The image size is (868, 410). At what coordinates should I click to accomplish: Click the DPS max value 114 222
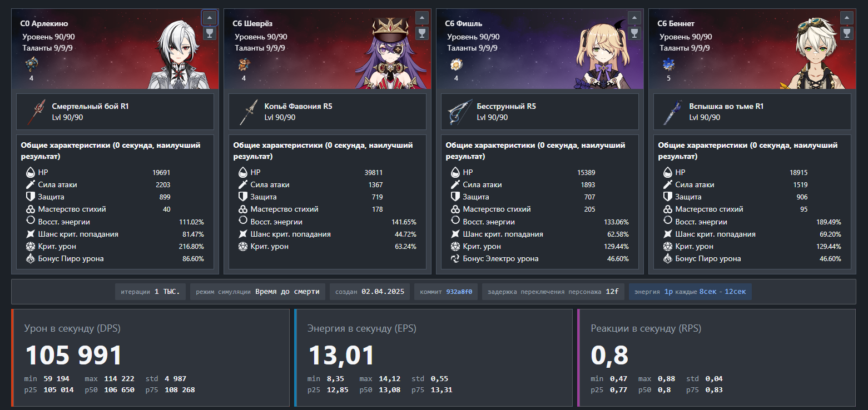(x=120, y=379)
